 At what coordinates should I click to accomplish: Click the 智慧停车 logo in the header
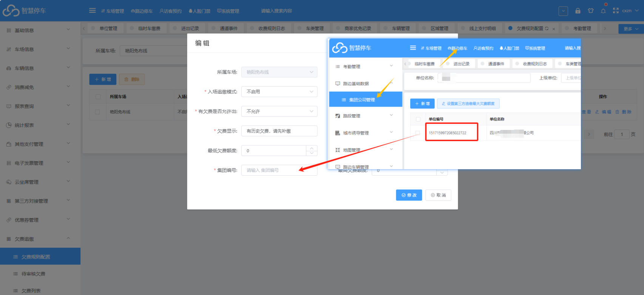click(25, 11)
